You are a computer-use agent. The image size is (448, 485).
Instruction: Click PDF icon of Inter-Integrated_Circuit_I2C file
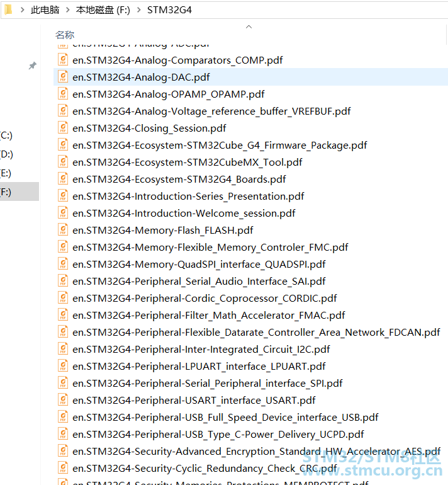point(63,348)
